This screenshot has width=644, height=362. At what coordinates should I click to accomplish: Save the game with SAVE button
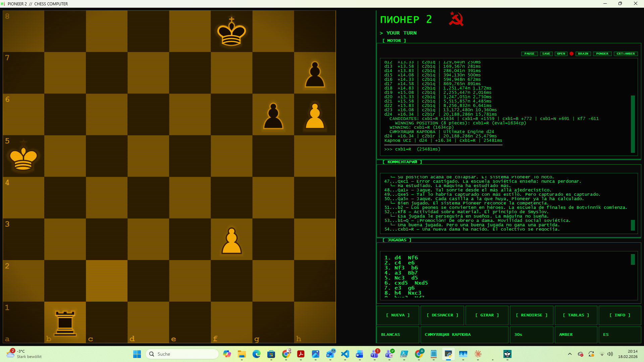coord(546,54)
